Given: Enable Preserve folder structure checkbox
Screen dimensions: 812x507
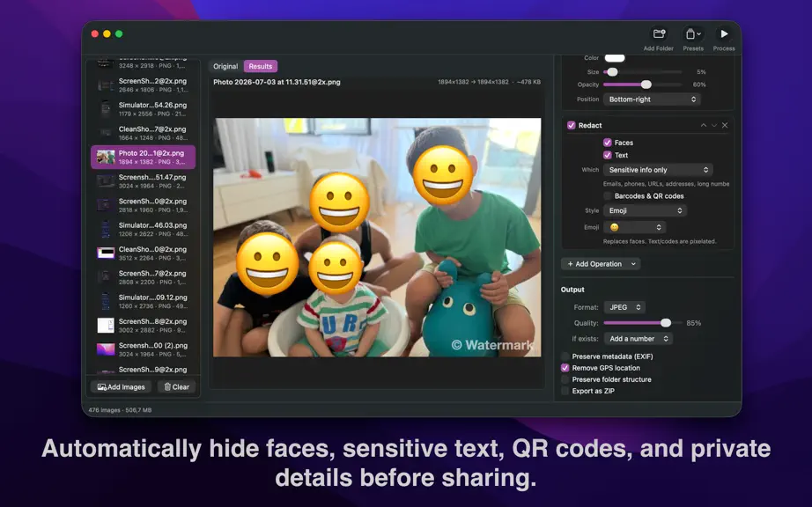Looking at the screenshot, I should coord(565,379).
